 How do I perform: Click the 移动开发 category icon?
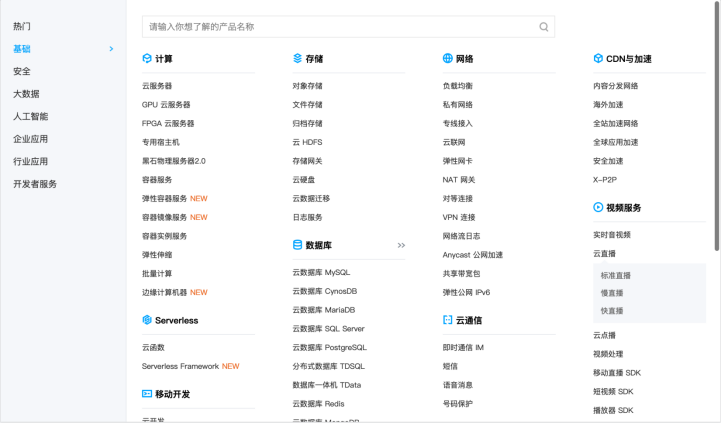click(x=147, y=394)
